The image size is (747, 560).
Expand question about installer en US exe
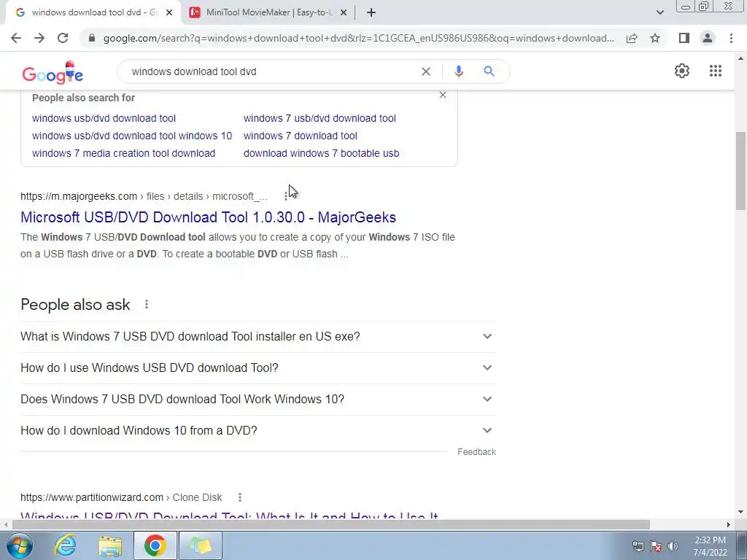pos(258,337)
